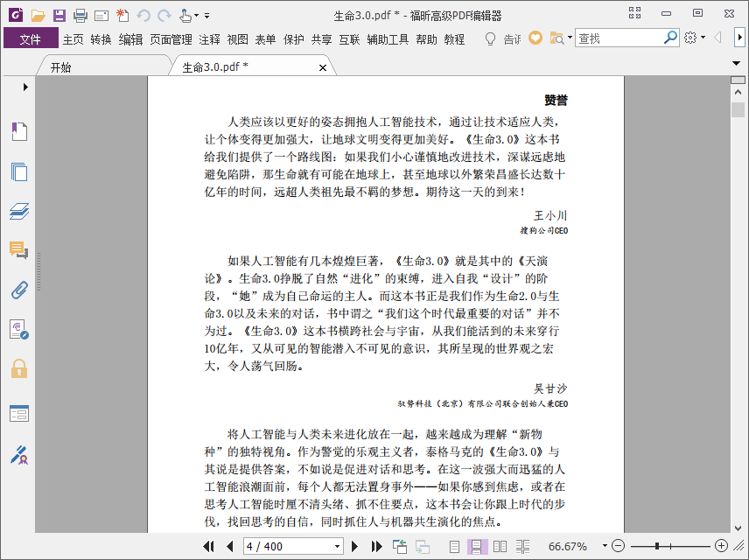The image size is (749, 560).
Task: Expand ribbon with the right arrow button
Action: (x=739, y=38)
